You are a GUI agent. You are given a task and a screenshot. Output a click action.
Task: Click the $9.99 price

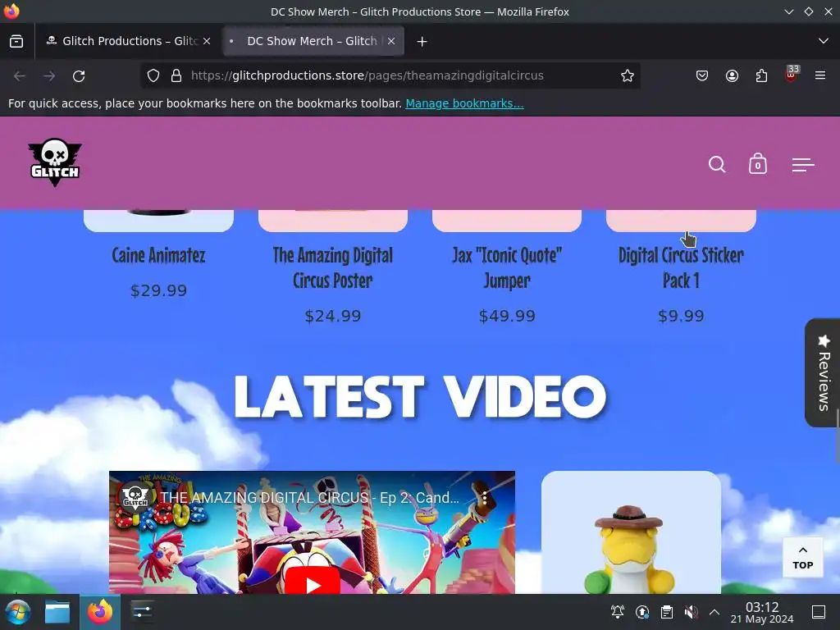pyautogui.click(x=681, y=316)
